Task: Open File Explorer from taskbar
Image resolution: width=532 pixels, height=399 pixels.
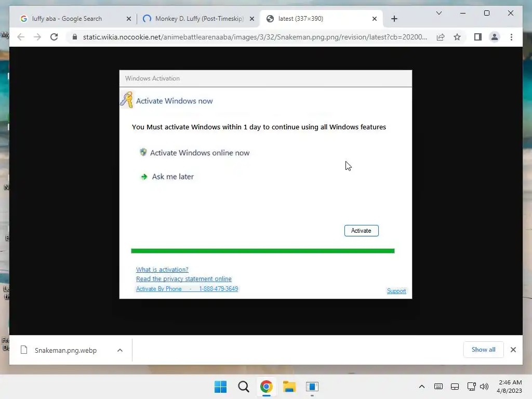Action: point(289,387)
